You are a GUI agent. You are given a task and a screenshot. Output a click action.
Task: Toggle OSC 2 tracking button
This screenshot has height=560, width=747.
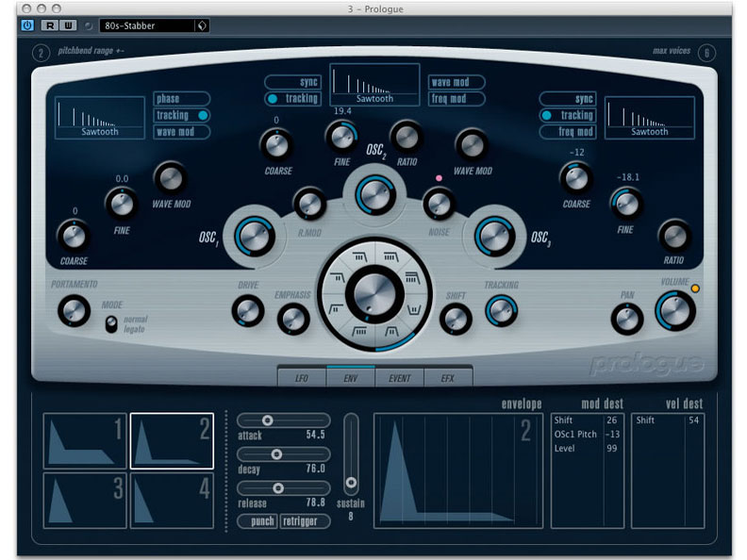(x=292, y=99)
